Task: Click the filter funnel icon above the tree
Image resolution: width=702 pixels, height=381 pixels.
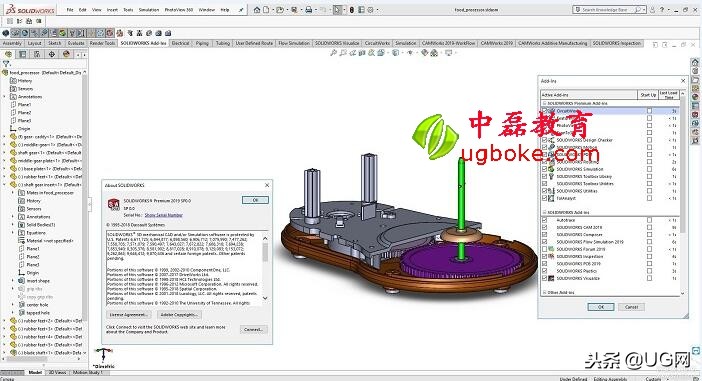Action: (x=6, y=64)
